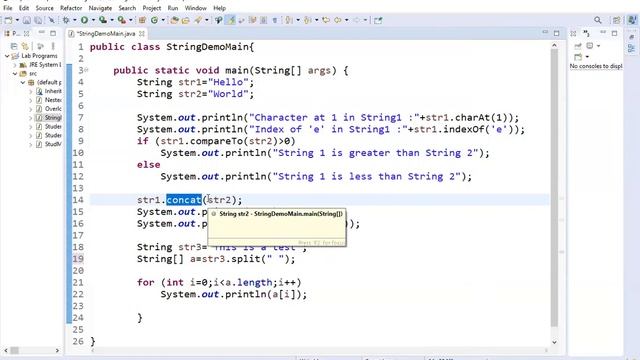
Task: Click the magnifier Quick Access icon
Action: click(598, 20)
